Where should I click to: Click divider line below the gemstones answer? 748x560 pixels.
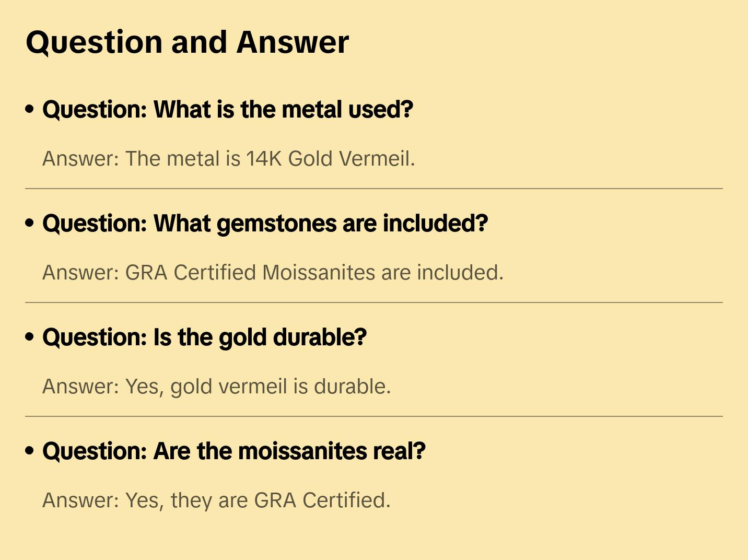[x=373, y=302]
